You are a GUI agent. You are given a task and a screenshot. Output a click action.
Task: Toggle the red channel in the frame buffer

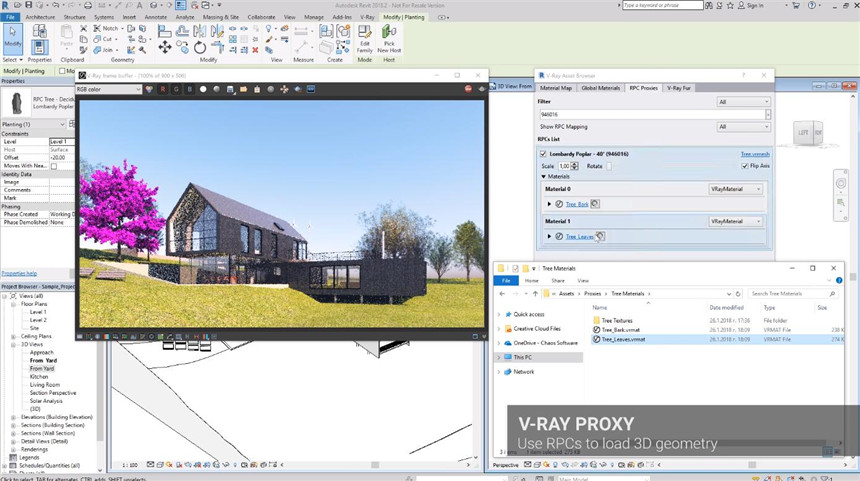163,89
